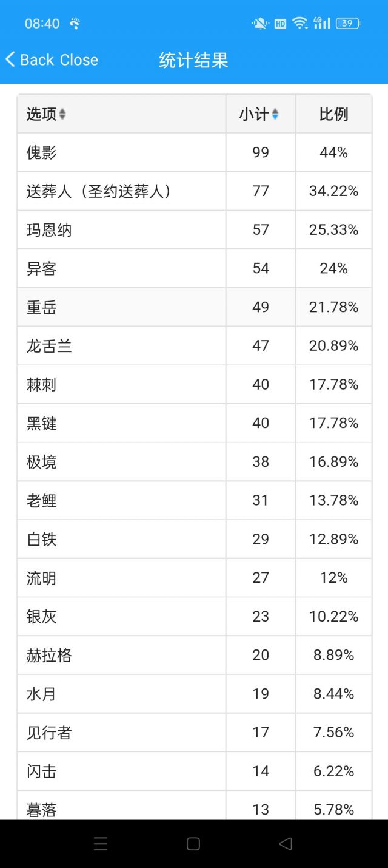Select the 傀影 row with 99 votes
Screen dimensions: 388x868
pos(121,152)
